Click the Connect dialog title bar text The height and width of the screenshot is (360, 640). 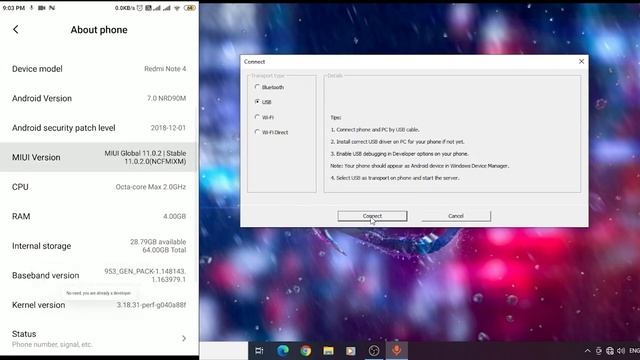point(254,62)
